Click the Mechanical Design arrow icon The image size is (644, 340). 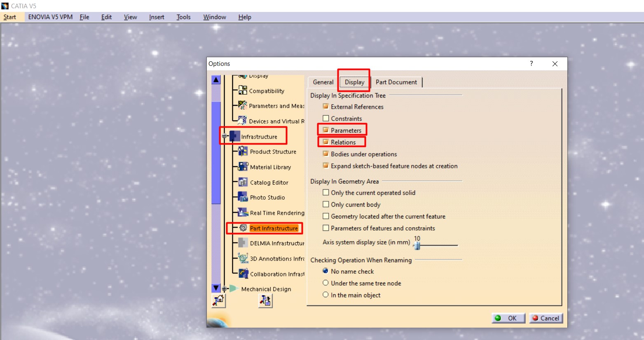tap(234, 289)
